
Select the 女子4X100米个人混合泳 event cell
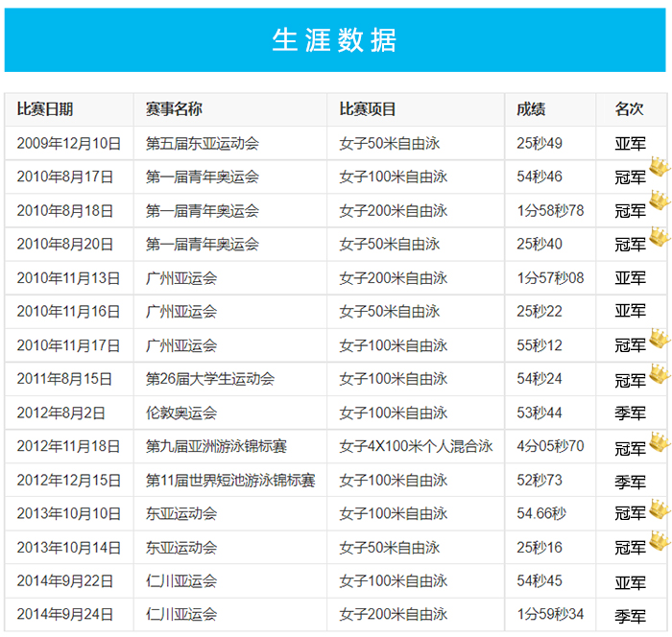(x=416, y=447)
